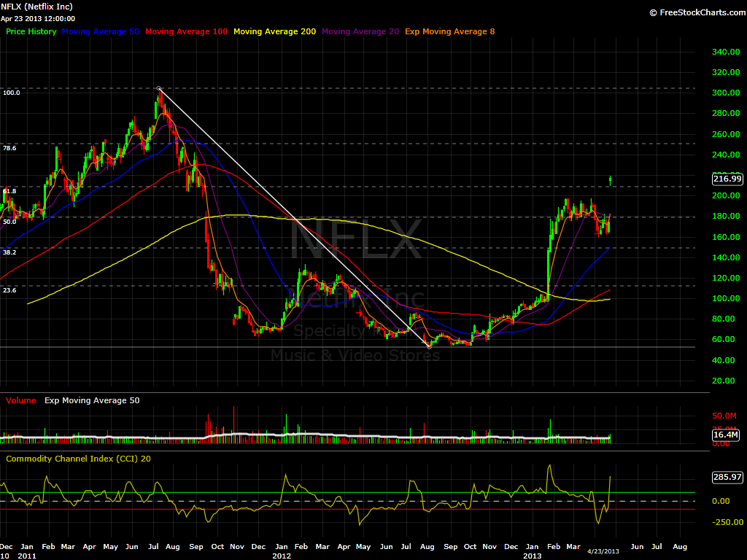Viewport: 747px width, 560px height.
Task: Click the 340.00 price axis label
Action: coord(725,52)
